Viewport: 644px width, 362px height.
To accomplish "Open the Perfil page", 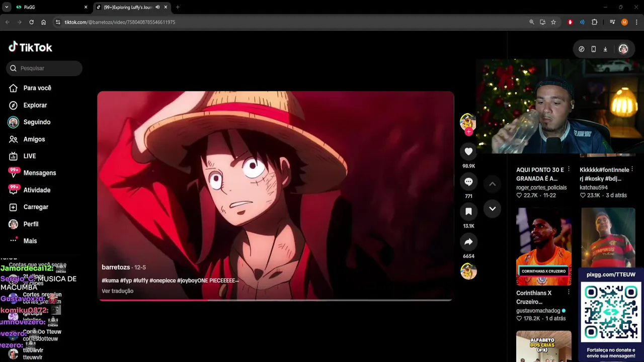I will (x=24, y=224).
